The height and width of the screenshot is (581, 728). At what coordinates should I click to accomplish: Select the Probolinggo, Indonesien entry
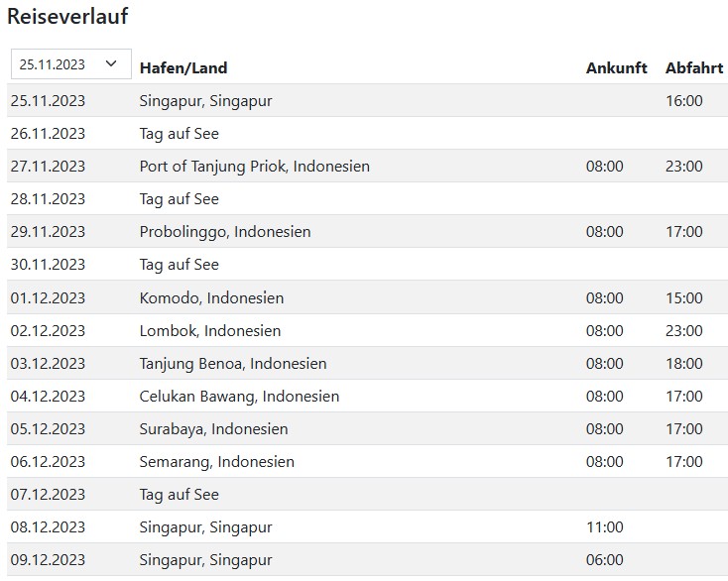tap(225, 232)
